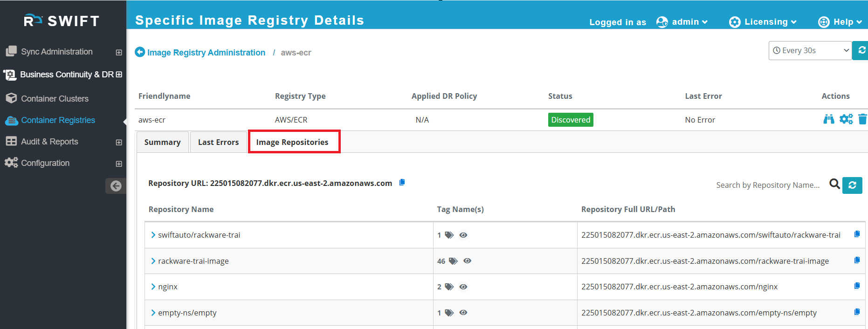Expand Audit & Reports plus box

[x=119, y=143]
